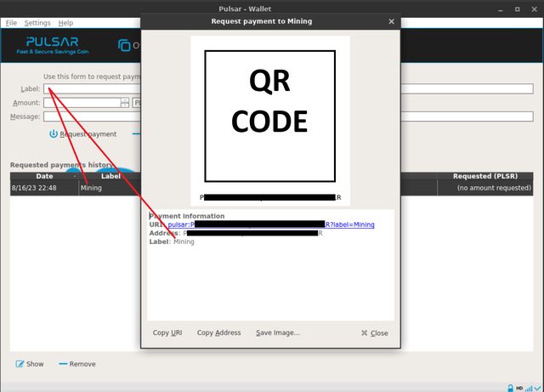Screen dimensions: 544x392
Task: Click the Remove button label
Action: 82,364
